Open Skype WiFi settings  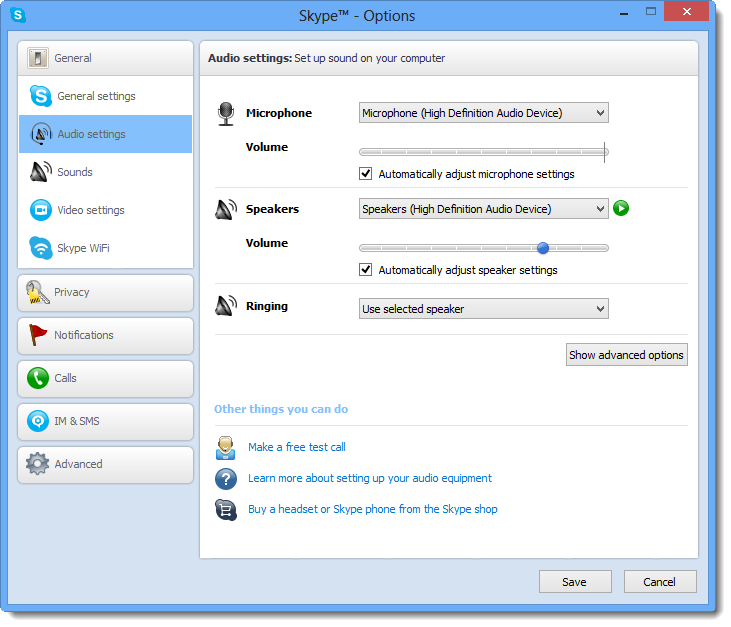[x=105, y=248]
